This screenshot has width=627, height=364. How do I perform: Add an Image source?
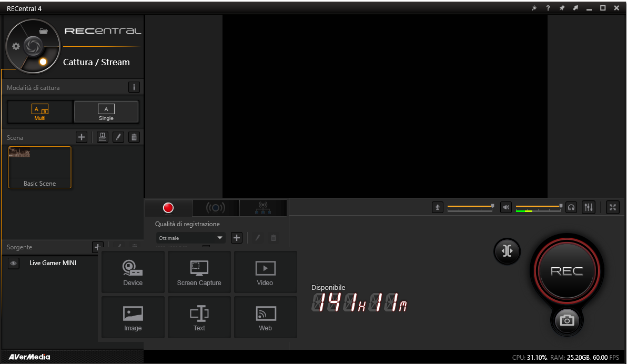tap(133, 317)
